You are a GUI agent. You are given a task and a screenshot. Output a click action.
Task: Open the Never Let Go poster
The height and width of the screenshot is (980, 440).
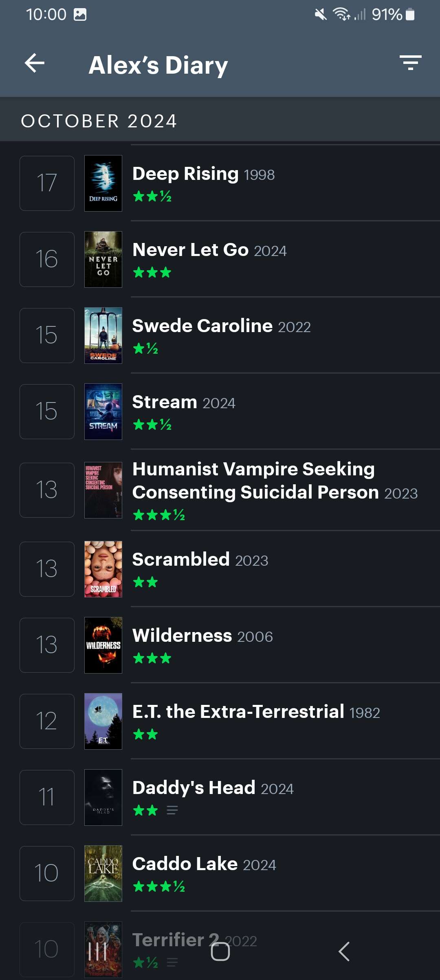pos(103,259)
